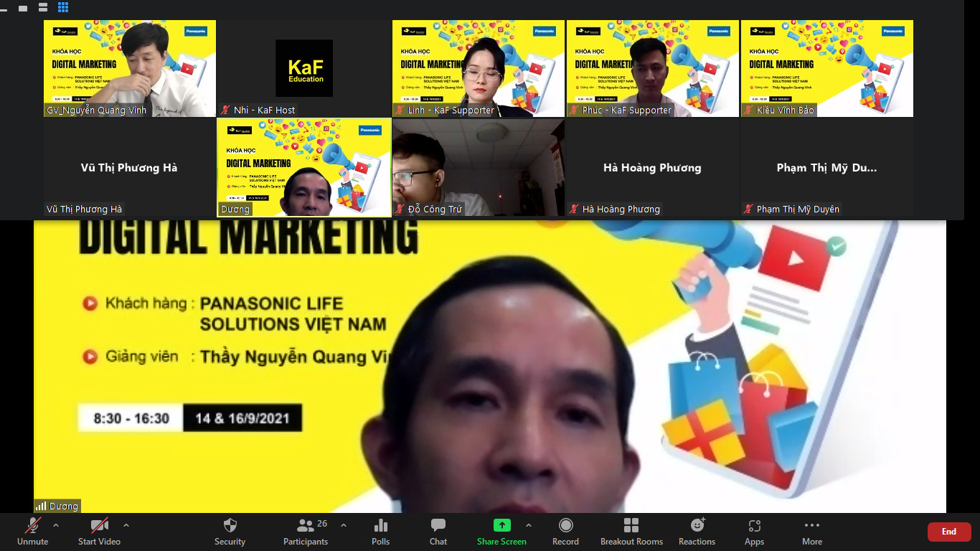
Task: Switch to single thumbnail strip view
Action: pos(24,8)
